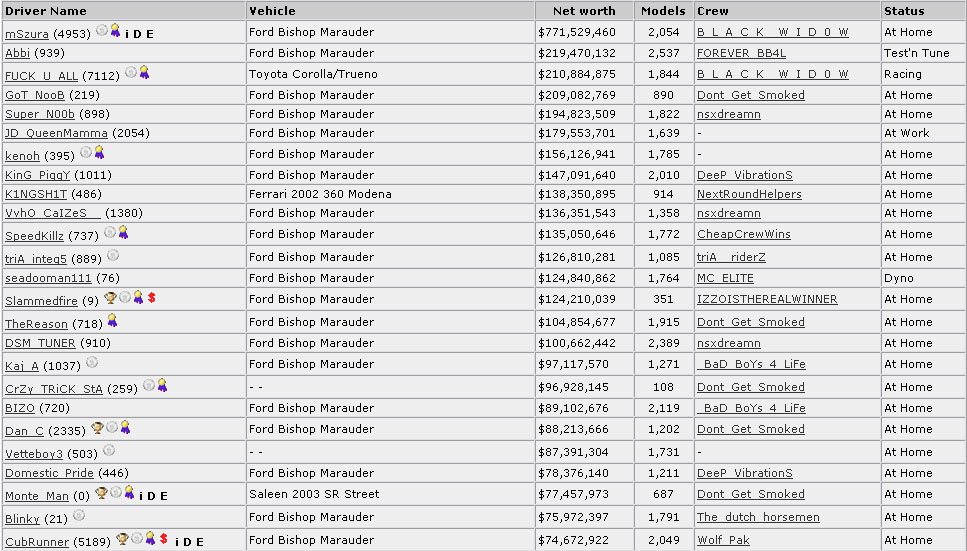Click the ribbon medal icon beside mSzura
The image size is (967, 551).
115,30
